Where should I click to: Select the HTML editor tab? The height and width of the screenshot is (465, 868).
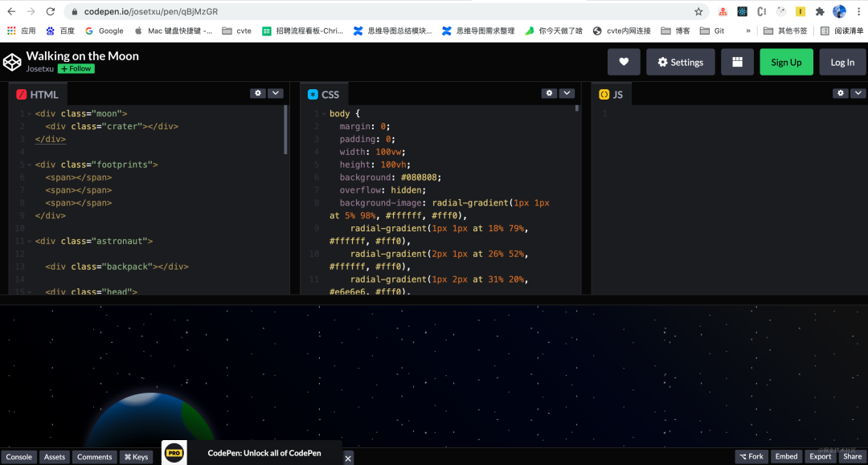pos(38,95)
